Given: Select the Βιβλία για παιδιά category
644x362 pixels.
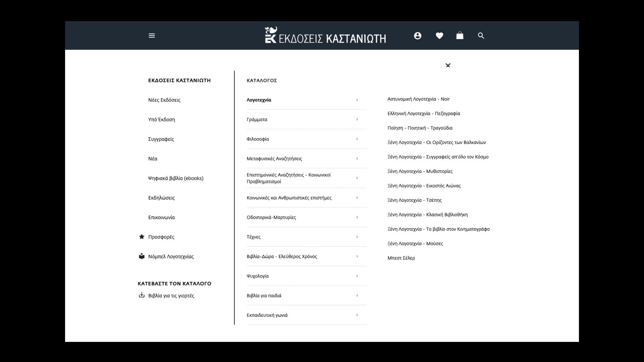Looking at the screenshot, I should [x=264, y=296].
